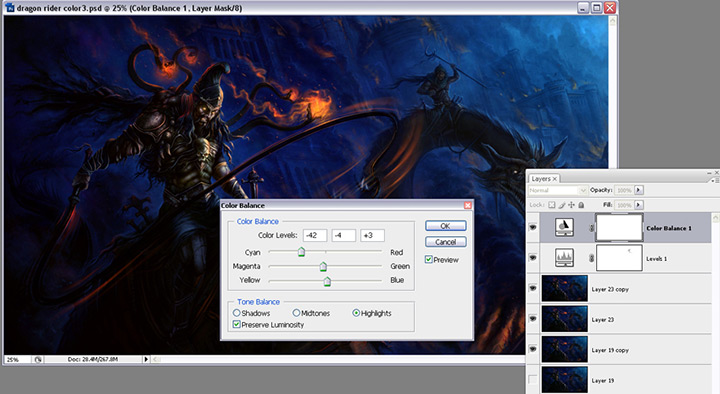Click the third Color Levels field showing +3

[x=372, y=236]
